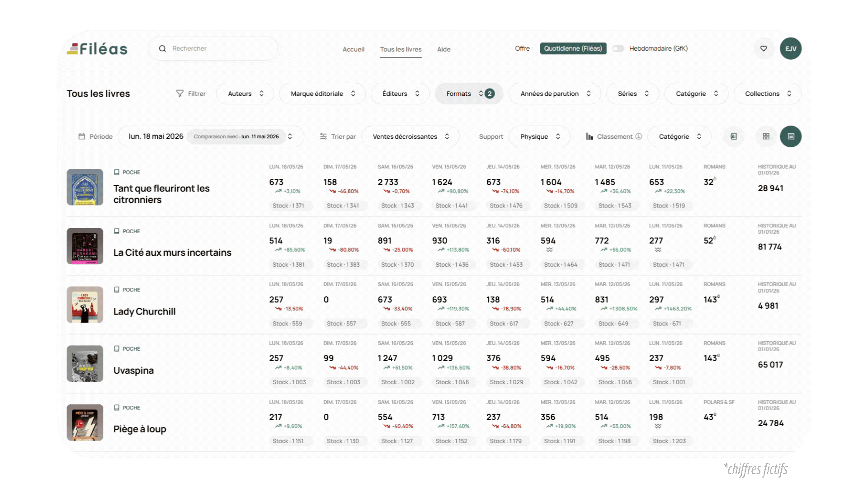Expand the Collections filter dropdown
Image resolution: width=868 pixels, height=488 pixels.
768,94
